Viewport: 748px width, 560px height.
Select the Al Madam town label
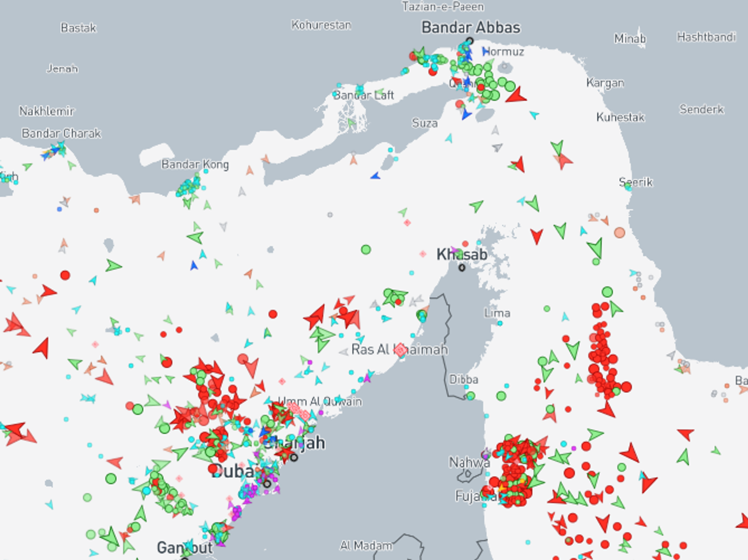(x=366, y=546)
